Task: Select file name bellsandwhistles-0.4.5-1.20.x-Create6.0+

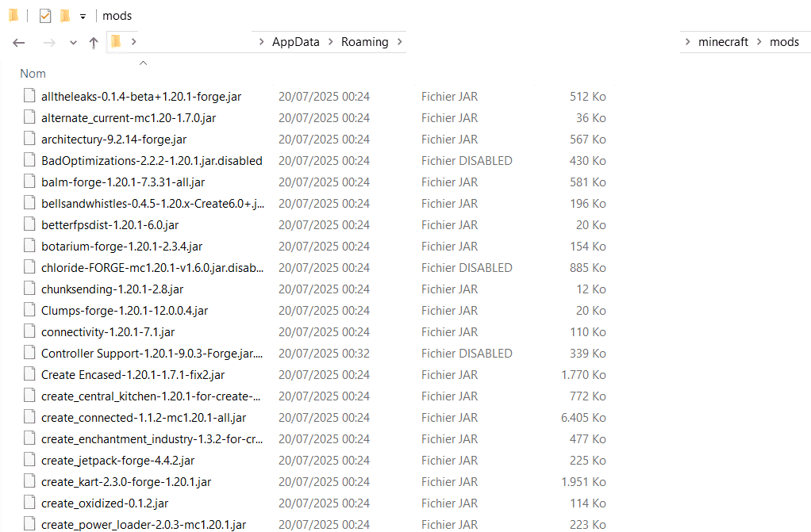Action: (152, 204)
